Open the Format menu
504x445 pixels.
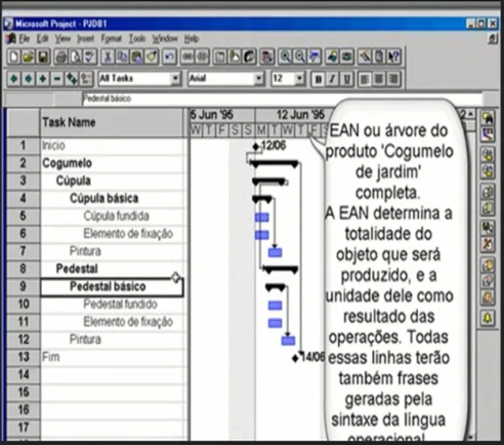[111, 39]
